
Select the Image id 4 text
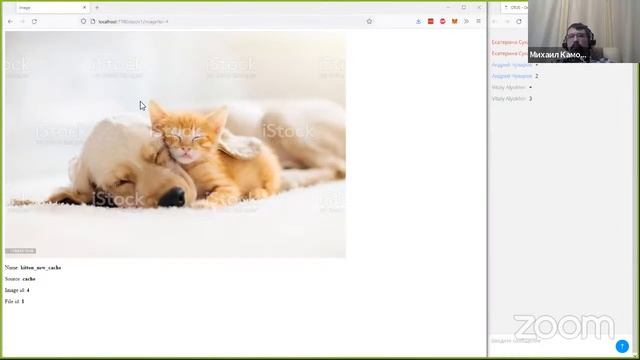click(17, 290)
